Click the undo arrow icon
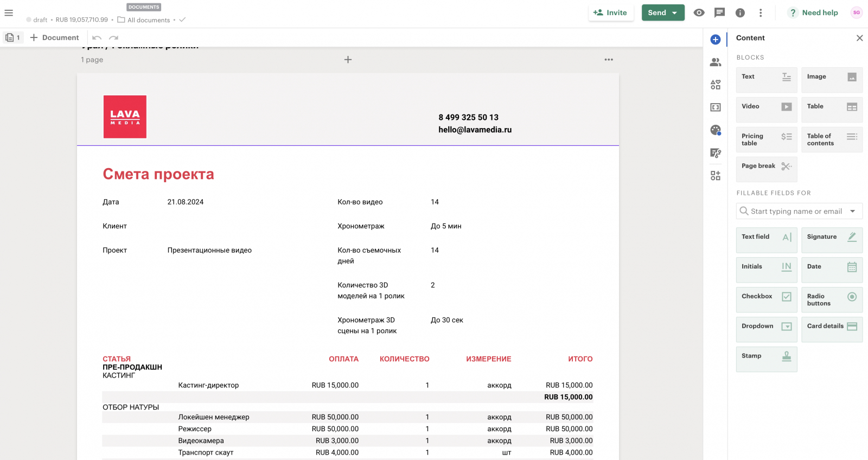The image size is (868, 460). [97, 37]
